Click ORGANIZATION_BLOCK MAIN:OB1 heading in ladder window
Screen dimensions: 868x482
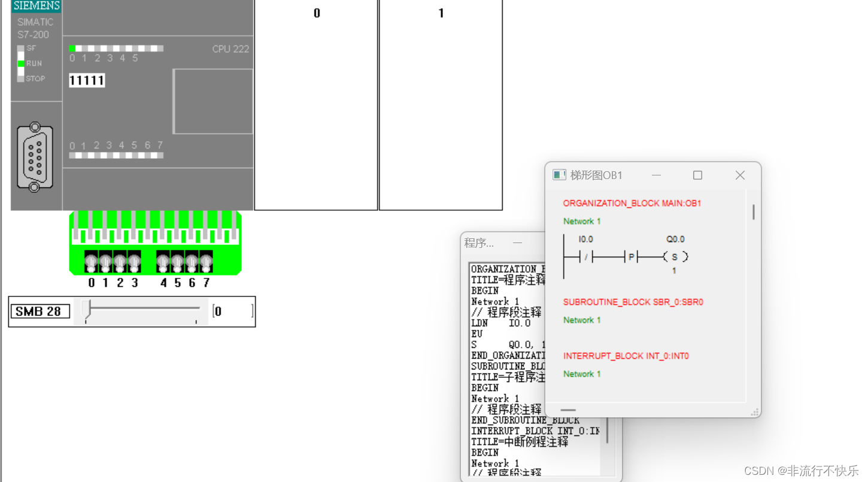click(x=632, y=204)
